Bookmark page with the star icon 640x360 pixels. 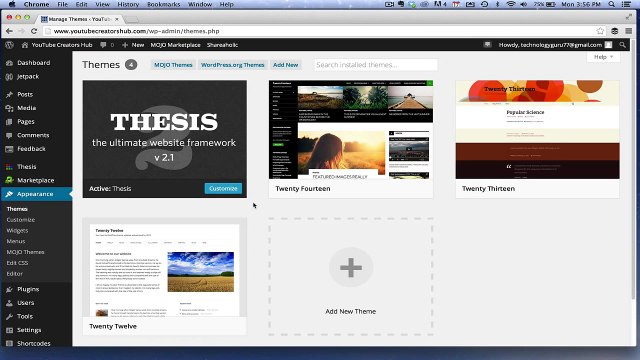point(600,31)
